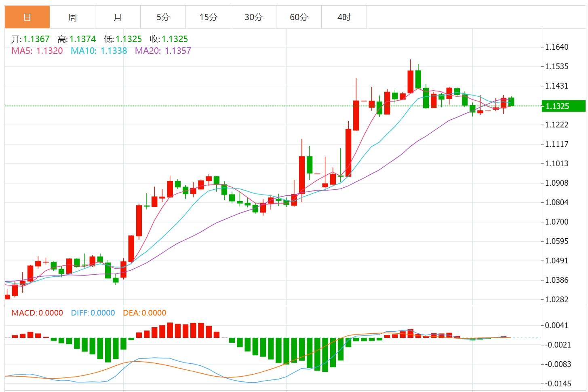Show the 30分 interval chart
This screenshot has height=392, width=588.
coord(253,17)
